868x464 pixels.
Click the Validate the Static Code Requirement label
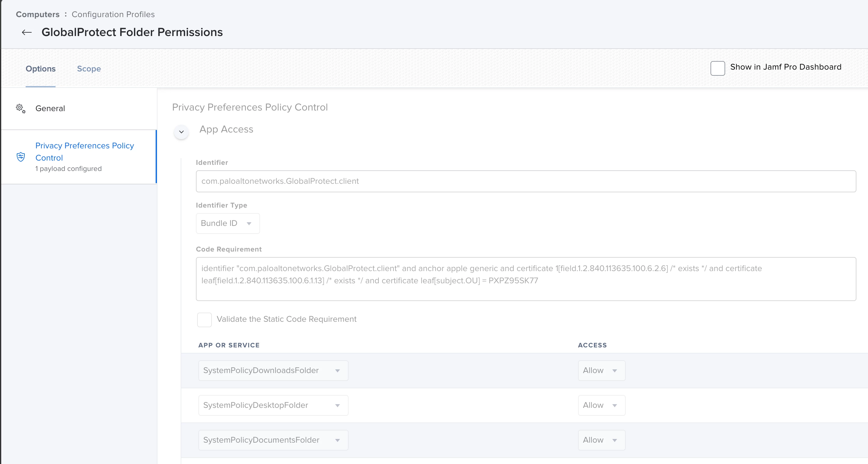pos(286,319)
